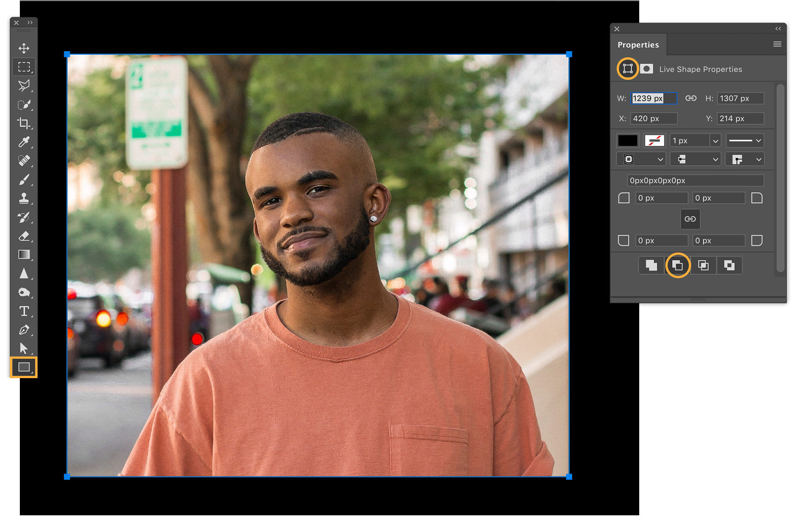Screen dimensions: 812x523
Task: Select the Brush tool
Action: [x=24, y=179]
